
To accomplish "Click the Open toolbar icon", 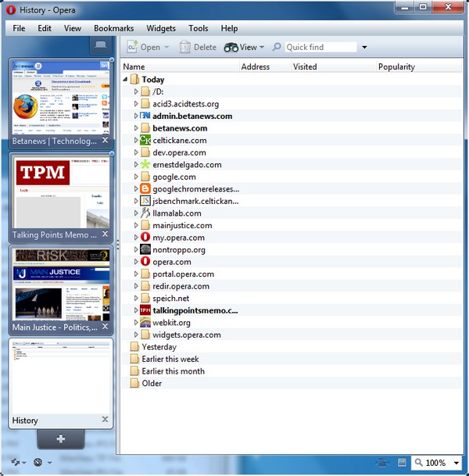I will [132, 47].
